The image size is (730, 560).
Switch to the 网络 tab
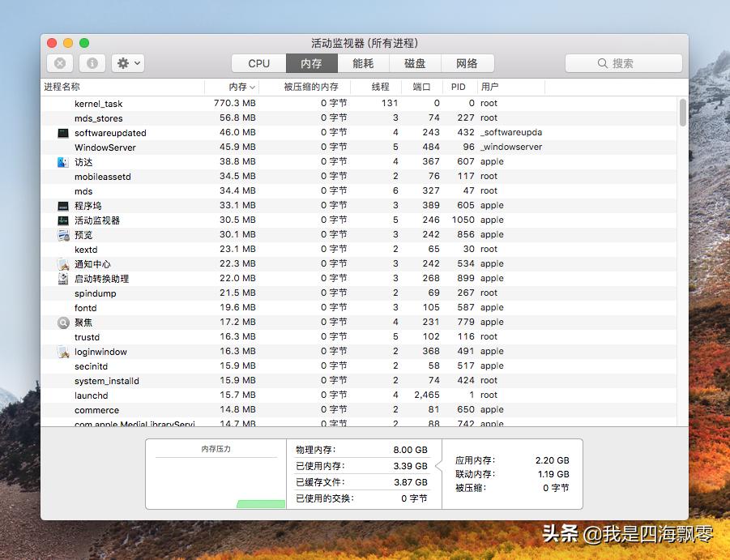467,62
